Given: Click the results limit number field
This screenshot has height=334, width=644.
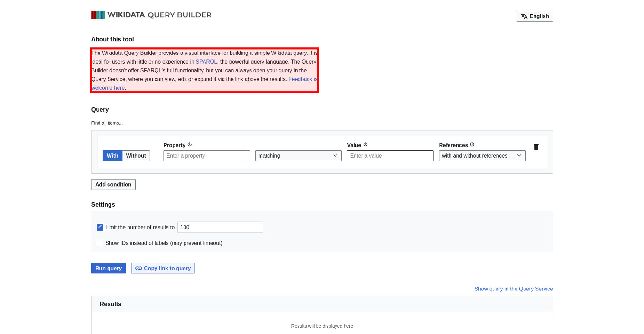Looking at the screenshot, I should tap(220, 227).
